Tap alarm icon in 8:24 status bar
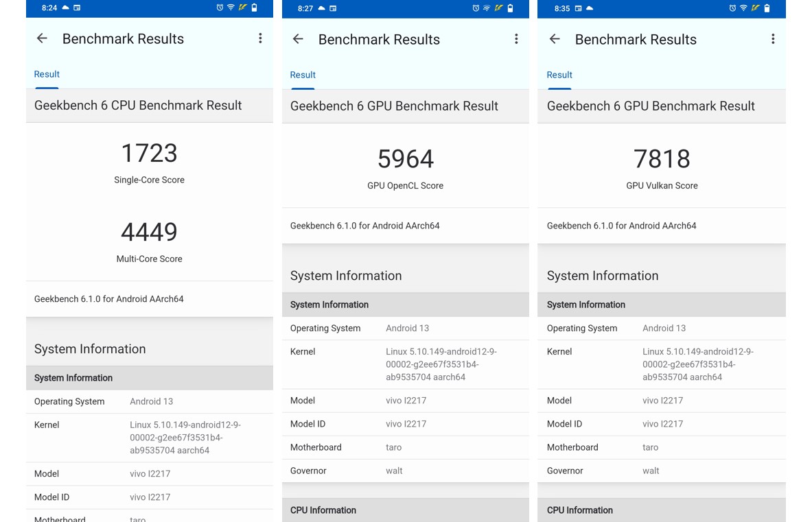Screen dimensions: 812x522 [x=220, y=8]
